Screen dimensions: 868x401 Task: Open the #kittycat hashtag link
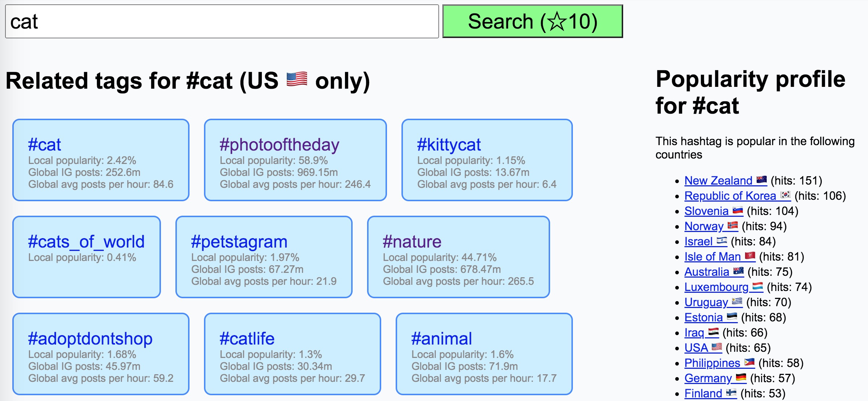point(449,145)
